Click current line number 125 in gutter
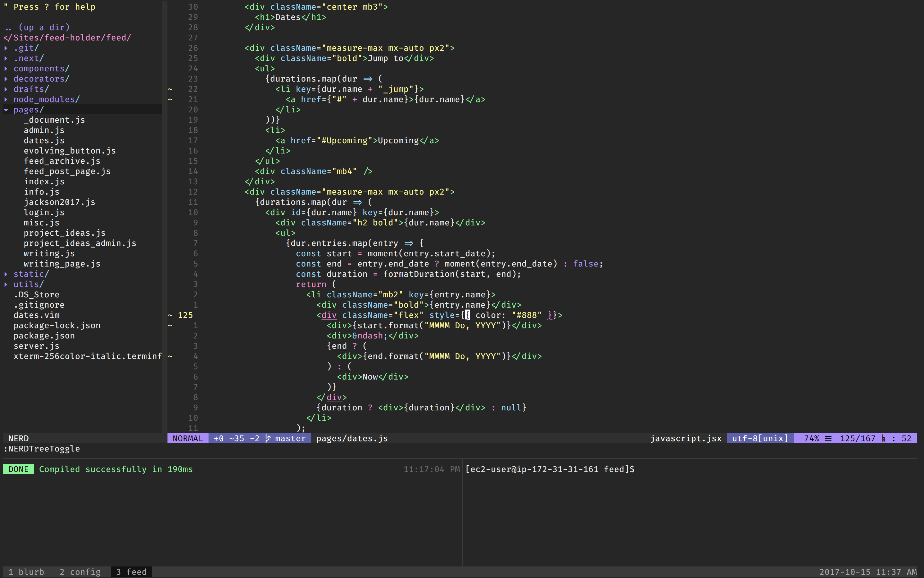924x578 pixels. coord(185,315)
